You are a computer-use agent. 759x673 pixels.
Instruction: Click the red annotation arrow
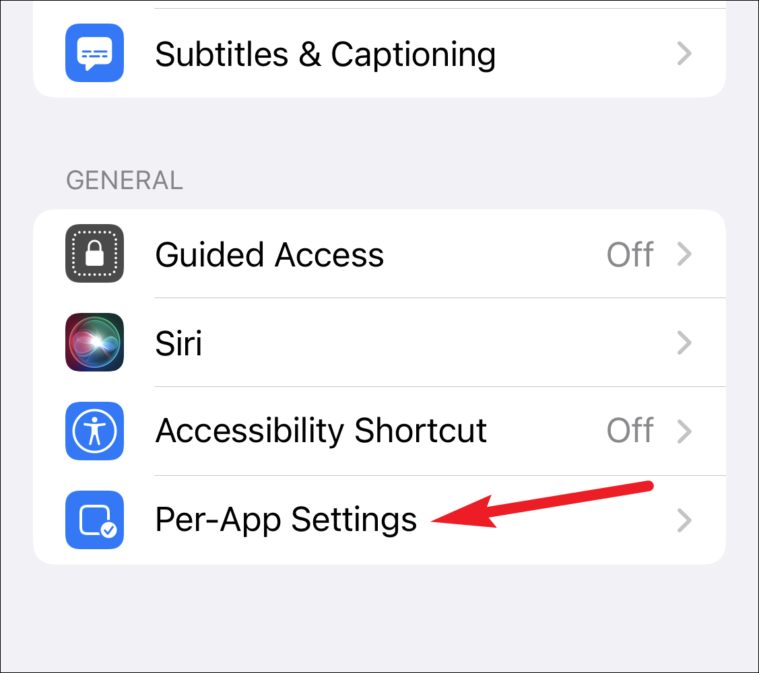pyautogui.click(x=542, y=506)
